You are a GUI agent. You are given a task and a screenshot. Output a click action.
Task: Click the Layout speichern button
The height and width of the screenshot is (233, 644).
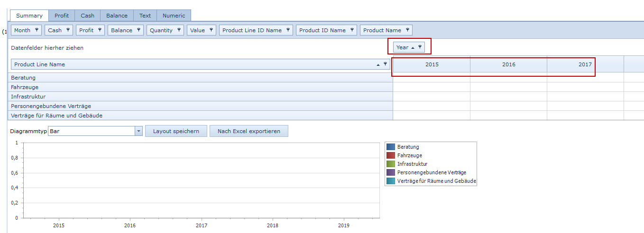(x=176, y=131)
